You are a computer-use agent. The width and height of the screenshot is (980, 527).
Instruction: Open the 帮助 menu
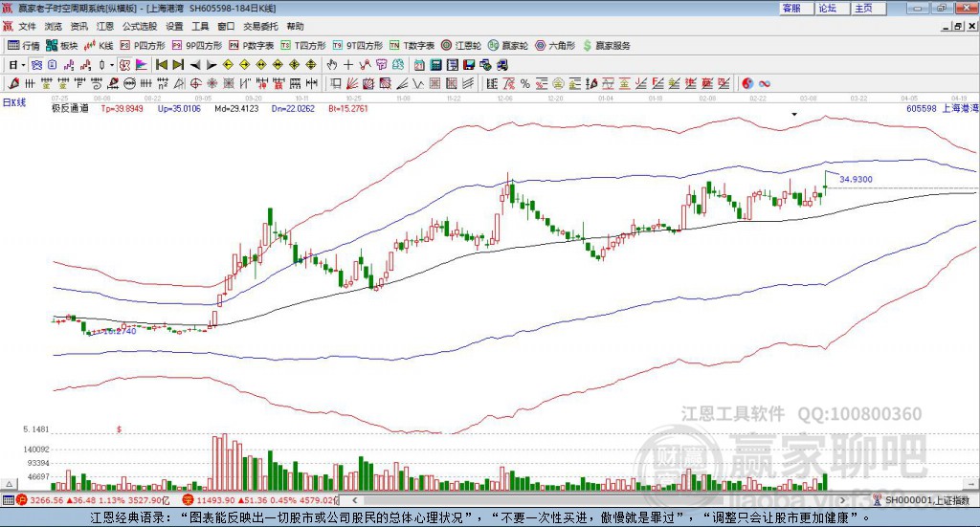tap(295, 26)
